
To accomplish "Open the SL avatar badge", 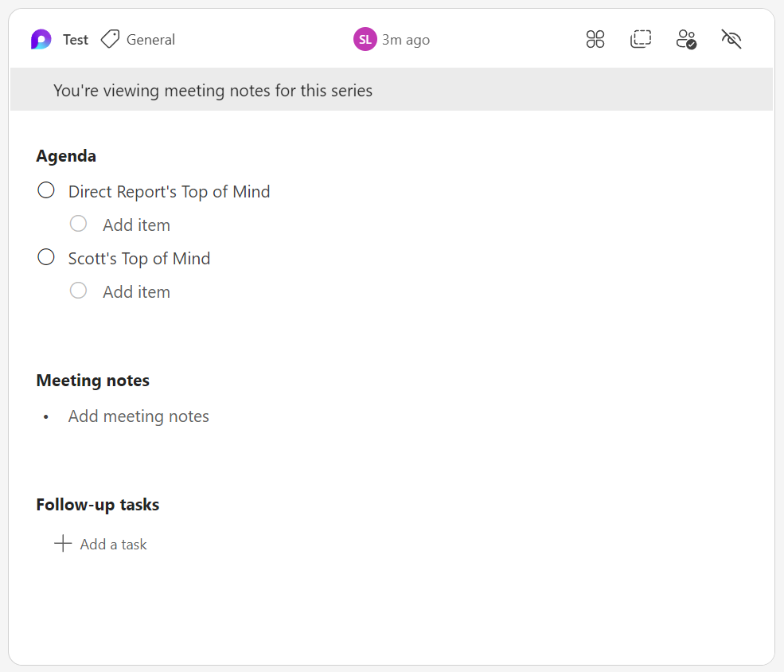I will tap(364, 38).
